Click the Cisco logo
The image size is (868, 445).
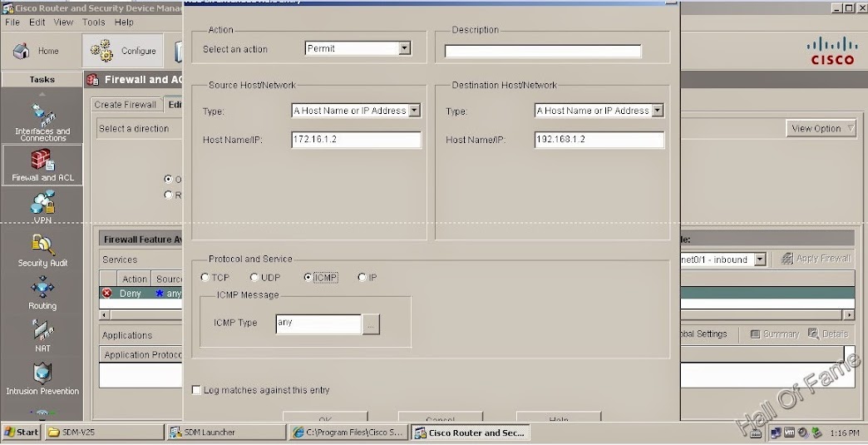(832, 51)
